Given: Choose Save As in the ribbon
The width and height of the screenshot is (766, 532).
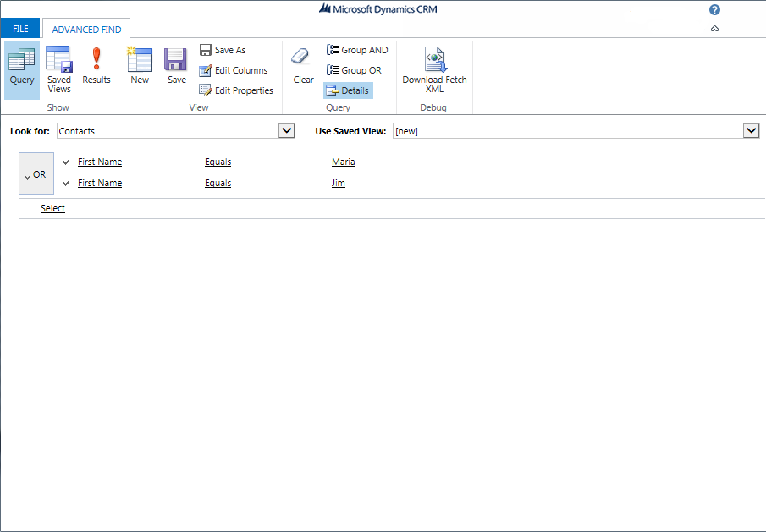Looking at the screenshot, I should point(223,50).
